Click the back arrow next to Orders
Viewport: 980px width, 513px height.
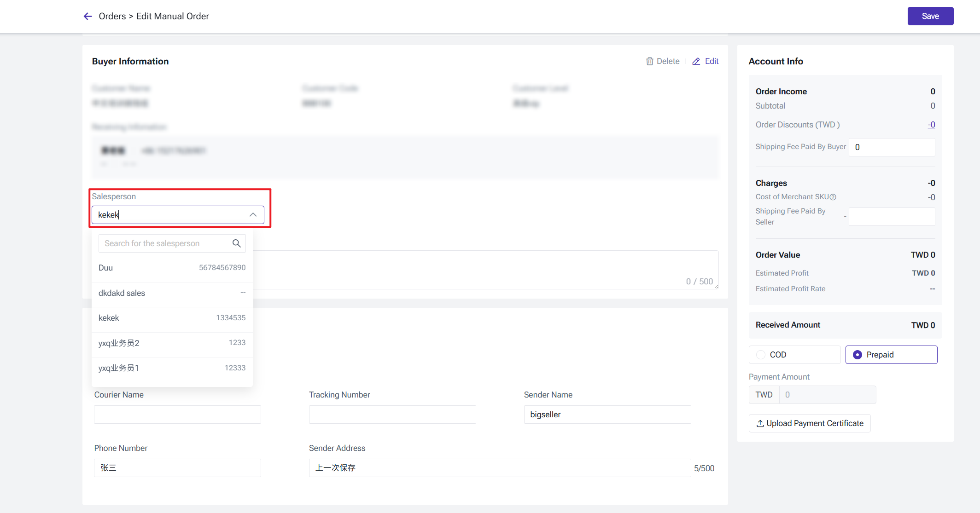pyautogui.click(x=87, y=17)
